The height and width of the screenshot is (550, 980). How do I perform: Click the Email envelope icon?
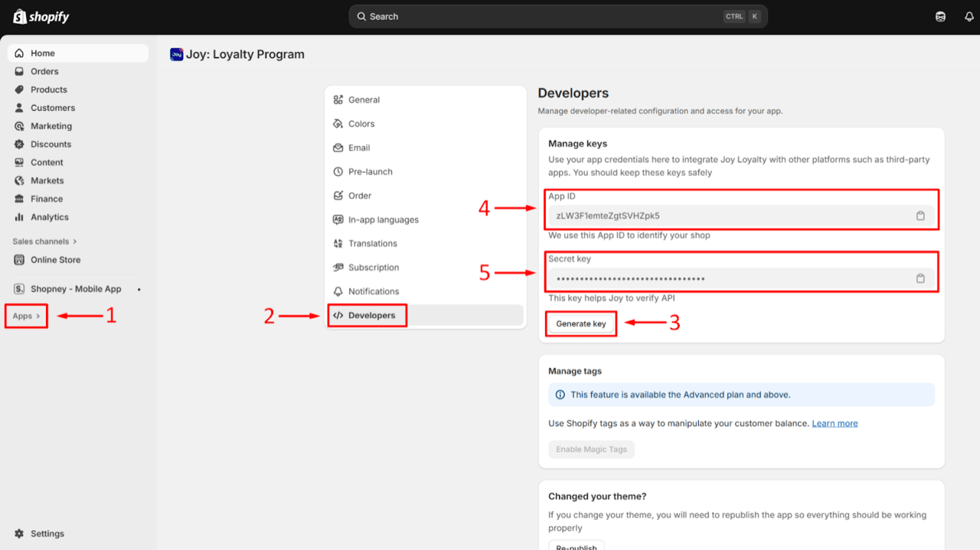pos(338,148)
